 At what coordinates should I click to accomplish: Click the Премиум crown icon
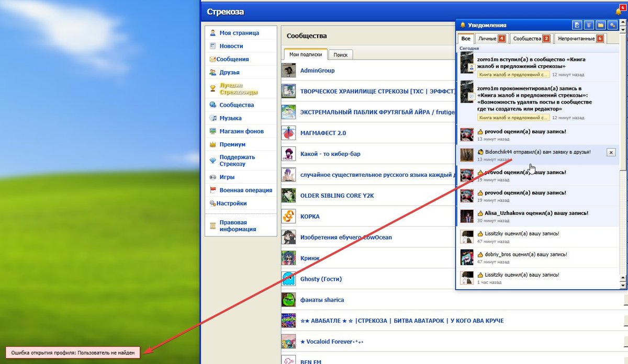point(213,144)
